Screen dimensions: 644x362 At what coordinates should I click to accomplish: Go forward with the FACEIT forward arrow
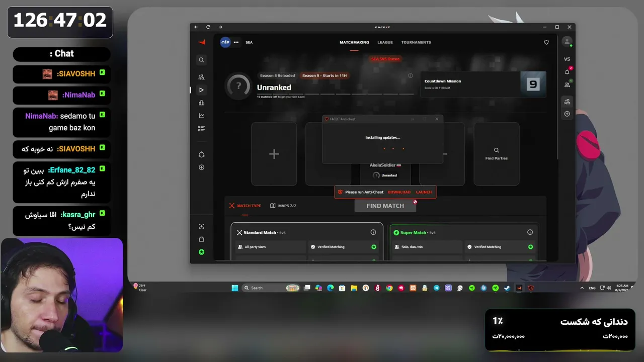click(220, 27)
